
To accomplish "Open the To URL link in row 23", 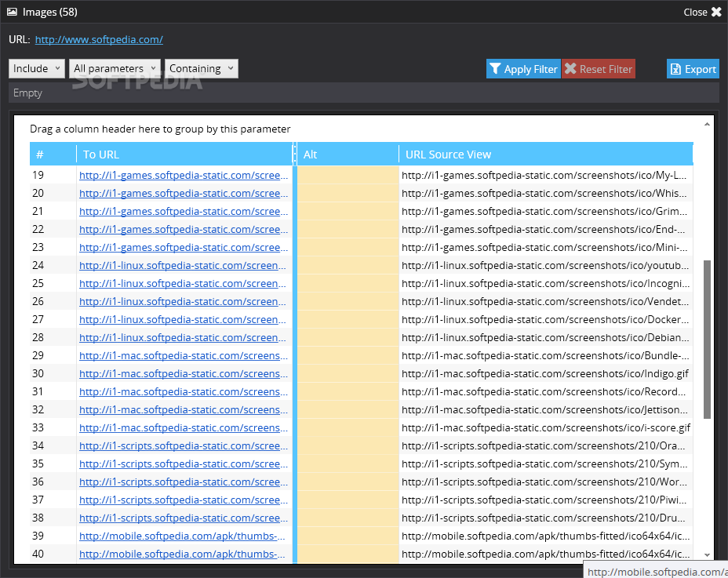I will [x=184, y=248].
